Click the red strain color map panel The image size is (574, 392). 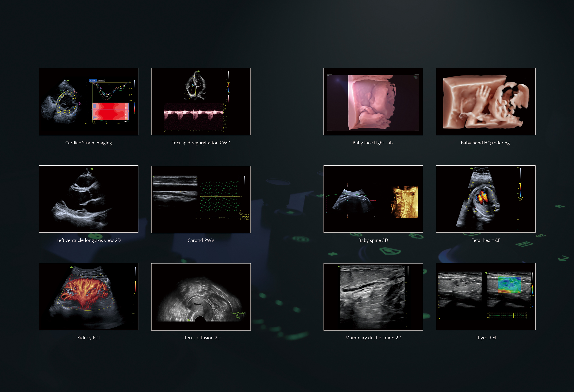pos(110,111)
